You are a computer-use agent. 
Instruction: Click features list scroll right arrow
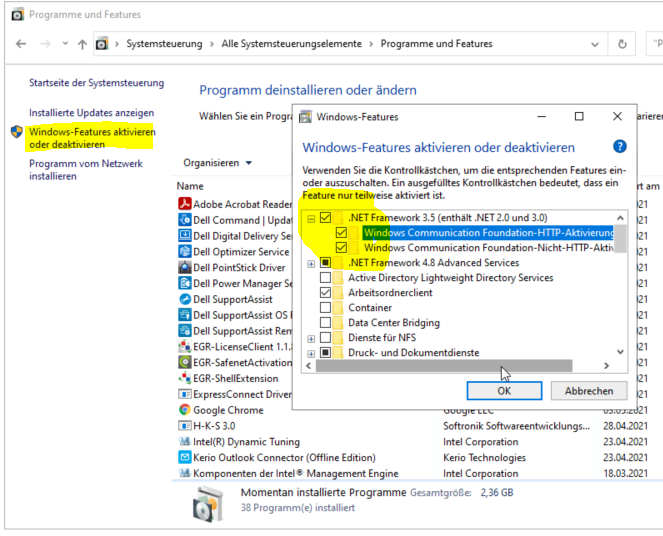606,366
